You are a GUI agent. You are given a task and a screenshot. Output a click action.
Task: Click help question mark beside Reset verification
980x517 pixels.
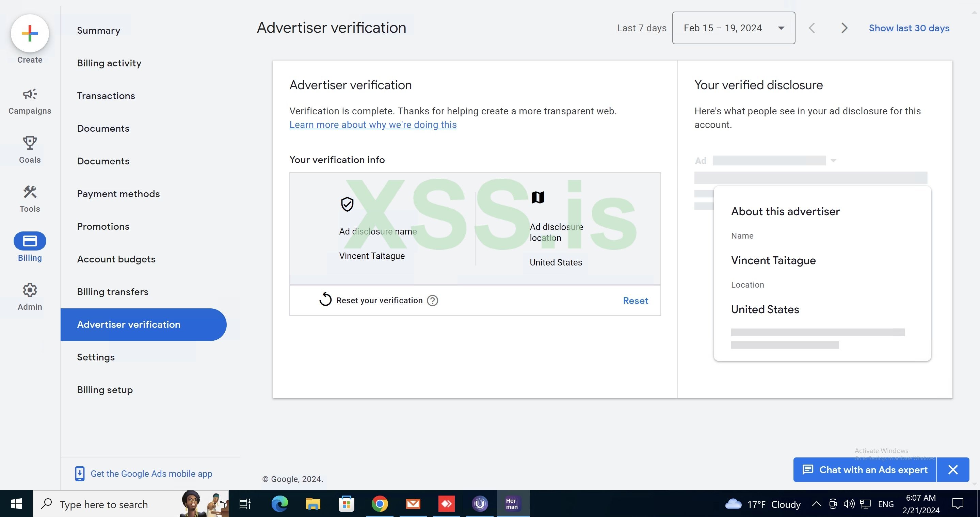pyautogui.click(x=432, y=301)
